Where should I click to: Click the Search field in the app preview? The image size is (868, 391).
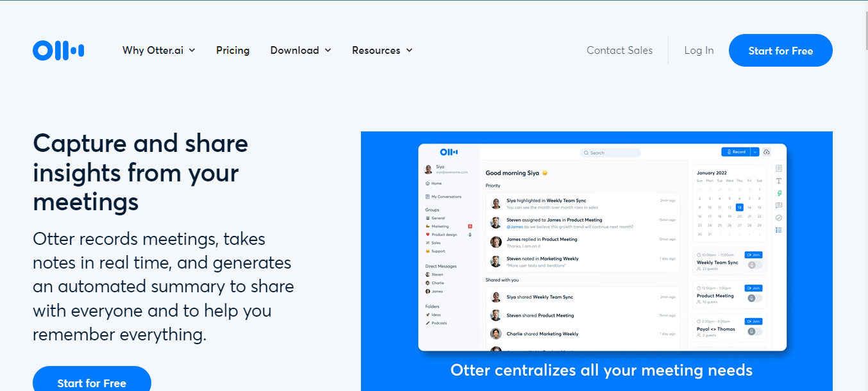tap(610, 153)
